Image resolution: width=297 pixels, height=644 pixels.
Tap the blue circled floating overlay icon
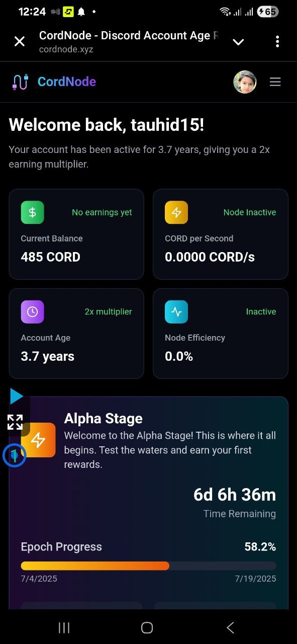click(15, 456)
